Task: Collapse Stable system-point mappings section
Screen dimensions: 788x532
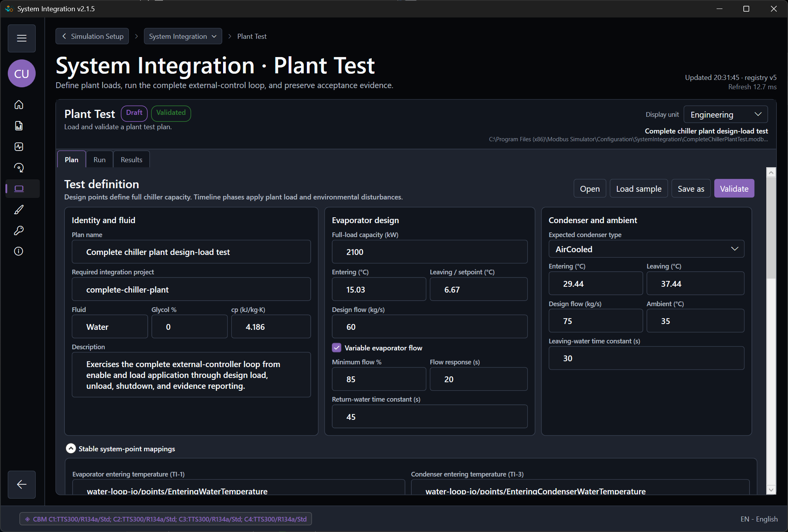Action: (x=71, y=449)
